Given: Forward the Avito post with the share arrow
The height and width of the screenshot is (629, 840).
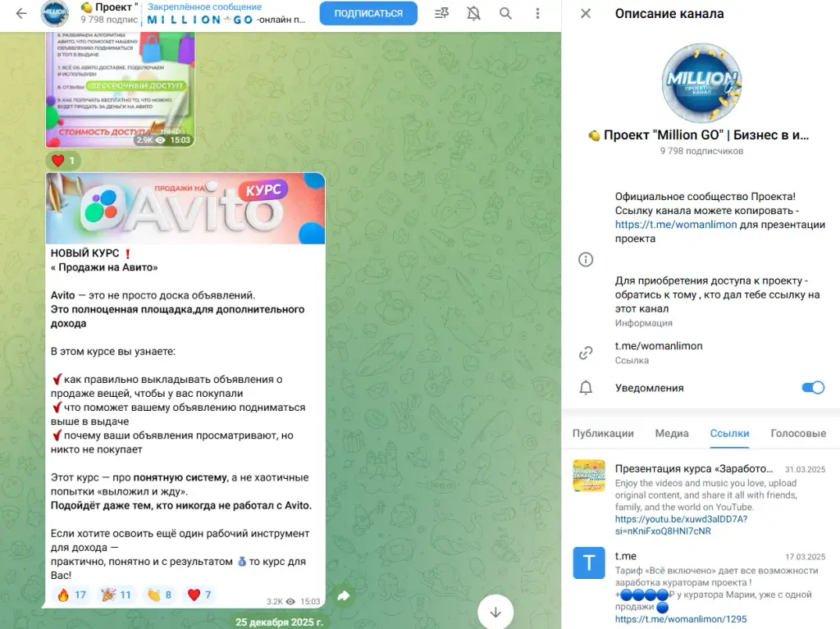Looking at the screenshot, I should coord(344,595).
